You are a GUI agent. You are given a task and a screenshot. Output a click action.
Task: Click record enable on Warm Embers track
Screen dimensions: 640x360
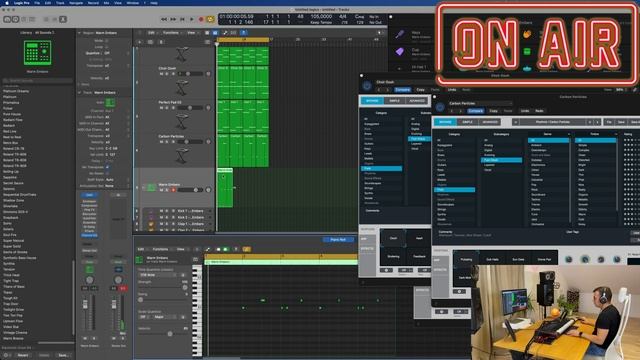[x=173, y=190]
